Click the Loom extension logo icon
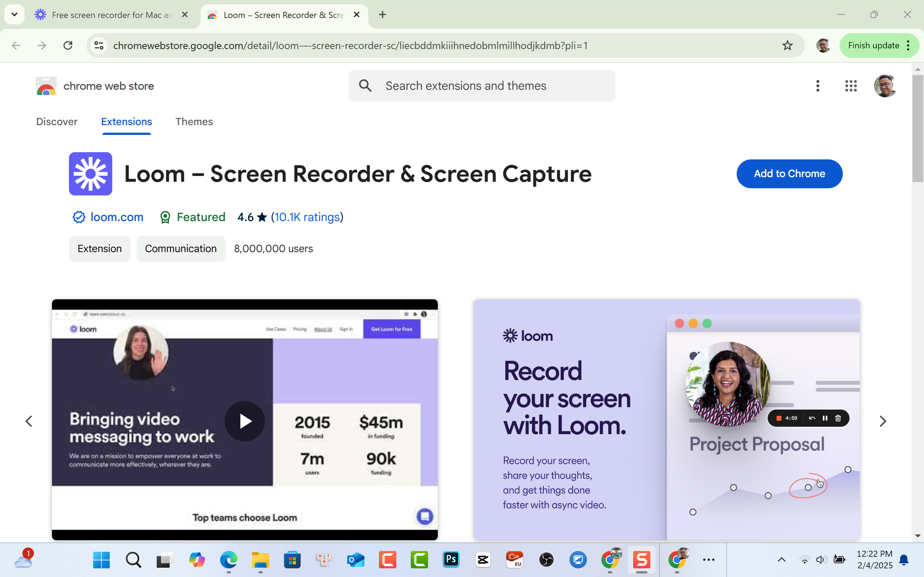Screen dimensions: 924x577 [90, 173]
